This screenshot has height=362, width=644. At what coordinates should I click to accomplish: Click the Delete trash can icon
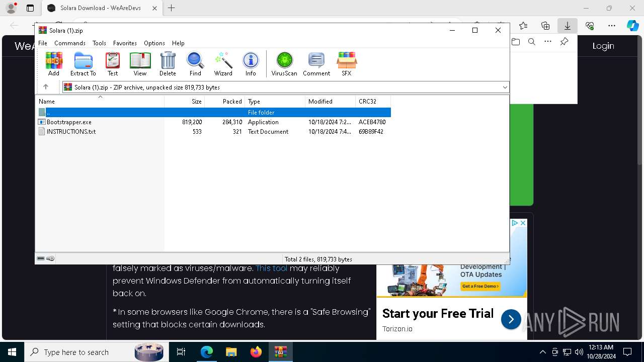(168, 64)
